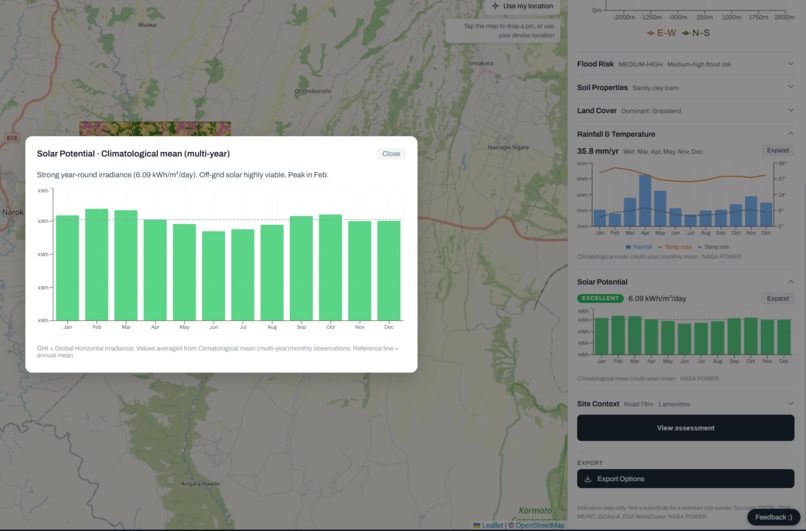The height and width of the screenshot is (531, 806).
Task: Click the download icon in Export Options
Action: [x=588, y=479]
